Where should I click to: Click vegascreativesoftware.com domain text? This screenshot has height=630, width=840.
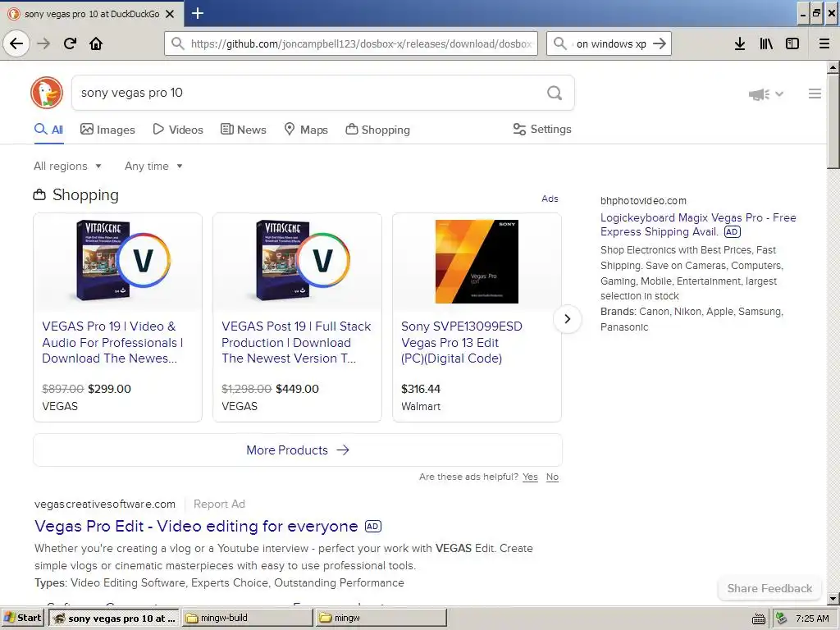click(x=105, y=504)
